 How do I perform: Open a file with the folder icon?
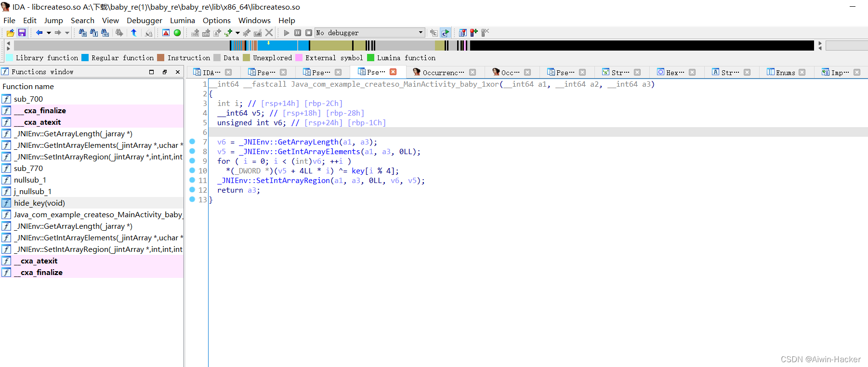pyautogui.click(x=10, y=33)
